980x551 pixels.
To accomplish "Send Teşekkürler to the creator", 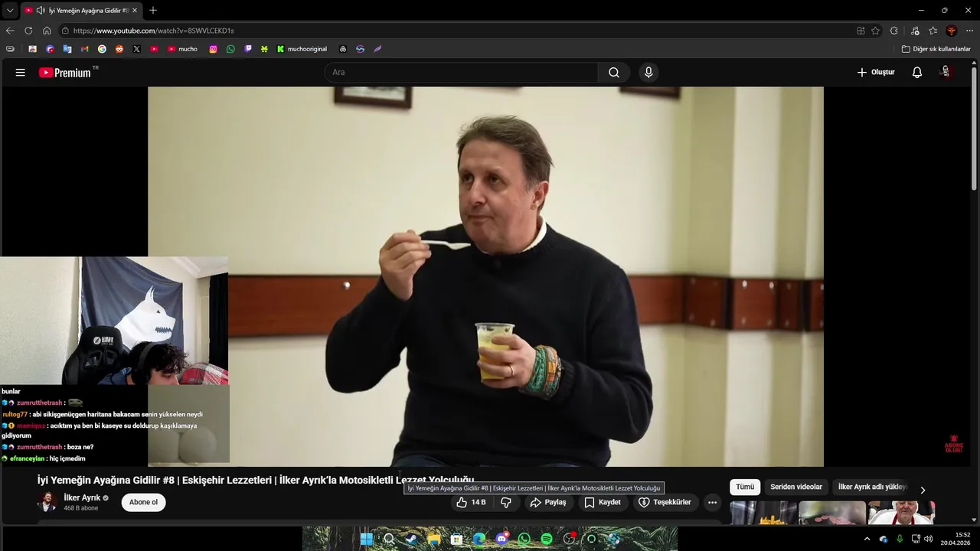I will (x=665, y=503).
